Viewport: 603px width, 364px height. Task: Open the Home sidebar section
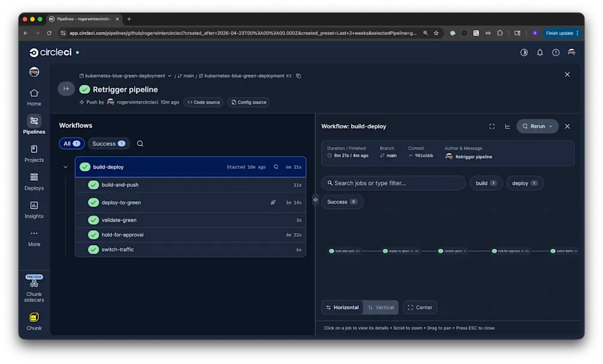pos(34,98)
